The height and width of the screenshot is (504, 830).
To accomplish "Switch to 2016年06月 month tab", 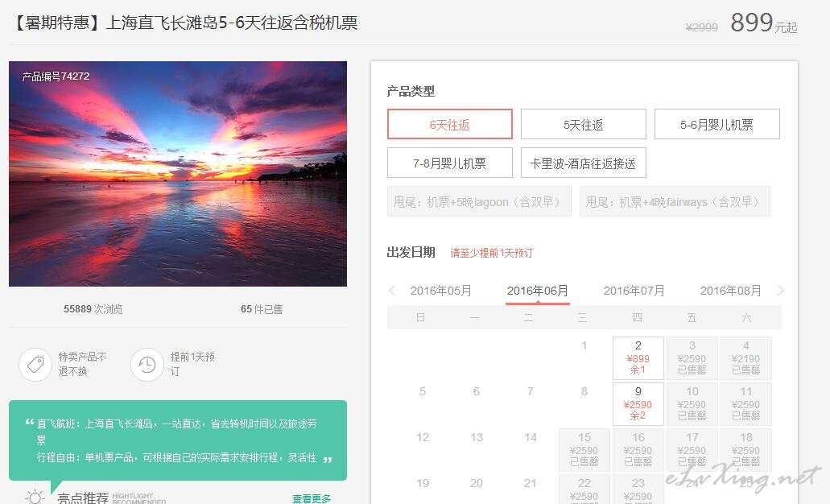I will [537, 291].
